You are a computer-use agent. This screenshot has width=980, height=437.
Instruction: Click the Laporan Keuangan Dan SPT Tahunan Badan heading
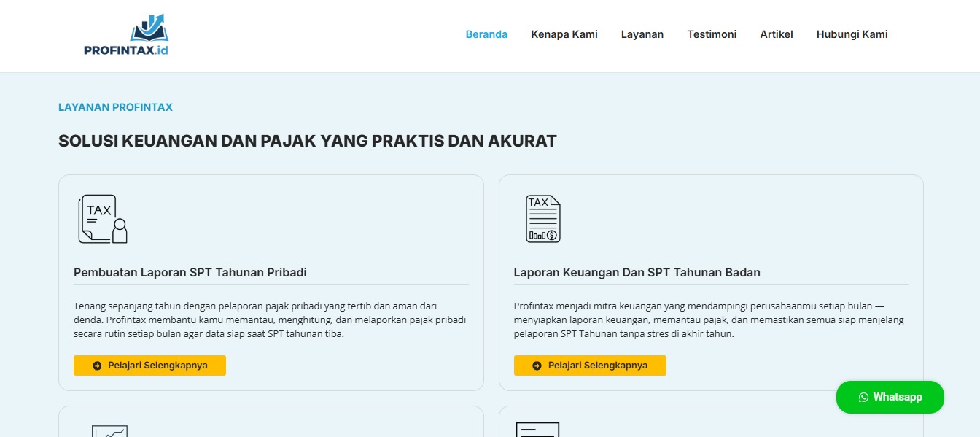coord(637,272)
